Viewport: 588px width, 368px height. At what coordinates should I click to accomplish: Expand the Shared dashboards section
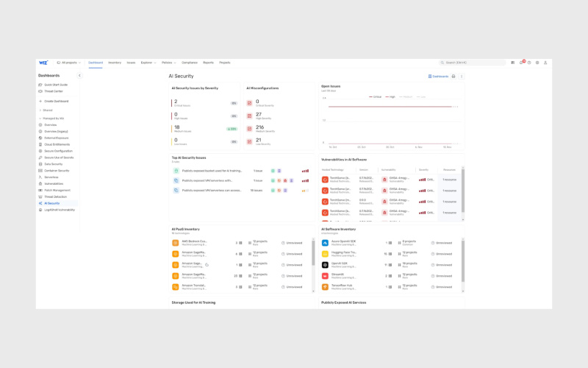point(46,110)
